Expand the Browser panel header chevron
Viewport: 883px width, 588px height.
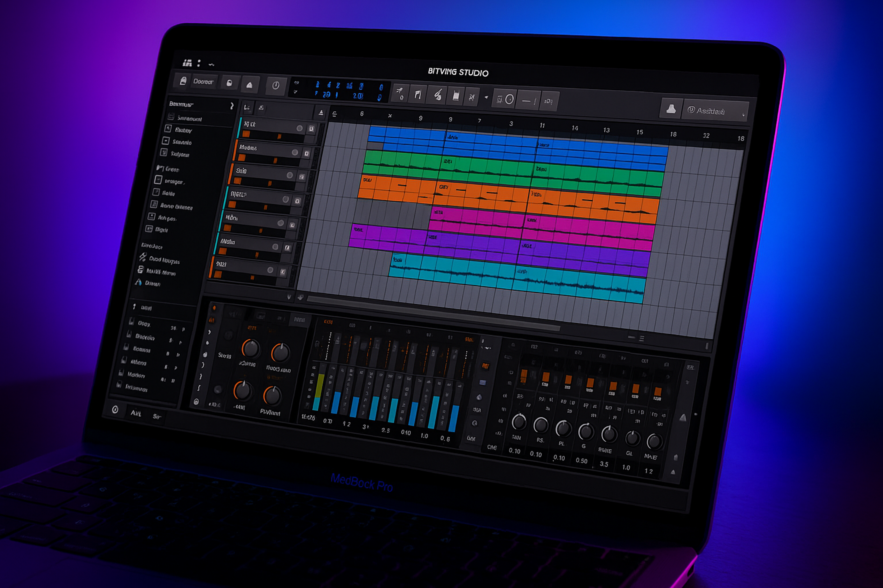click(x=232, y=106)
